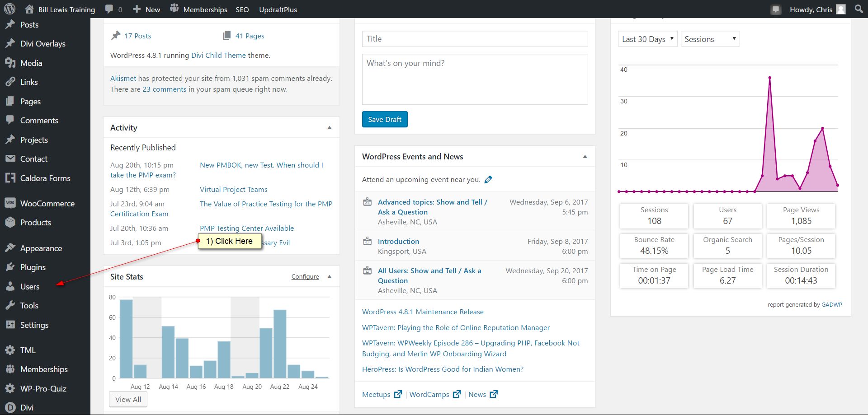Click the pencil icon to edit event location
868x415 pixels.
click(x=488, y=180)
